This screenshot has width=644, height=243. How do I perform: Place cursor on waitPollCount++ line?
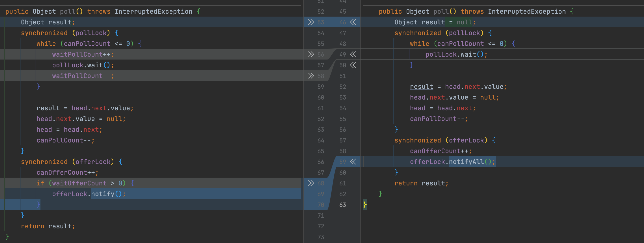[83, 54]
